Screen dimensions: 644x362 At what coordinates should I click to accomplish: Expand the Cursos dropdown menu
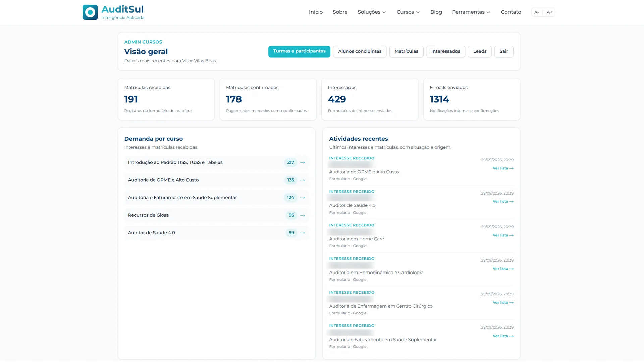tap(408, 12)
